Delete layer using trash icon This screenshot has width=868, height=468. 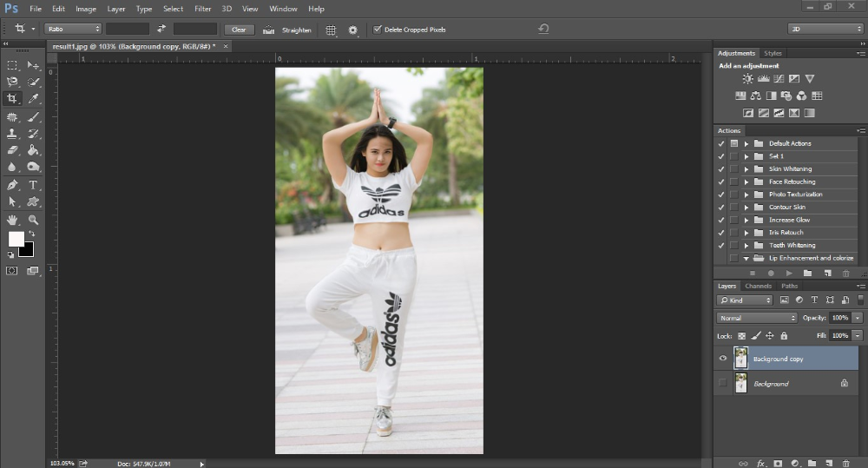845,463
